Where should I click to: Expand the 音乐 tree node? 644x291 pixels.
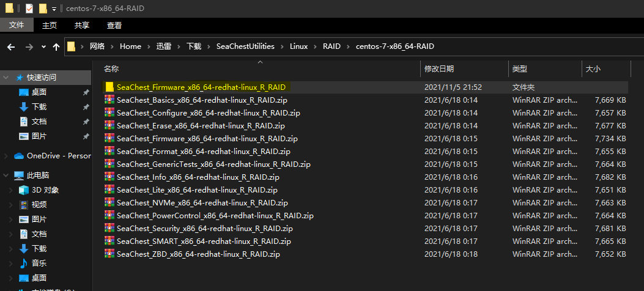[12, 263]
